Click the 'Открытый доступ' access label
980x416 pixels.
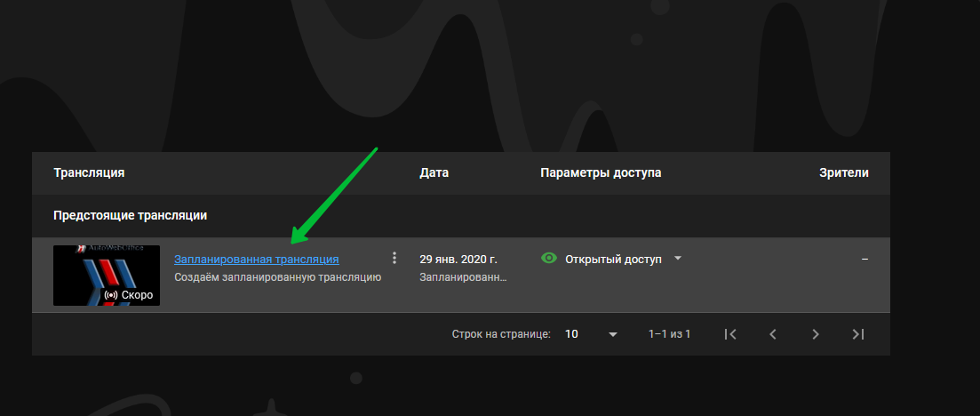coord(613,260)
